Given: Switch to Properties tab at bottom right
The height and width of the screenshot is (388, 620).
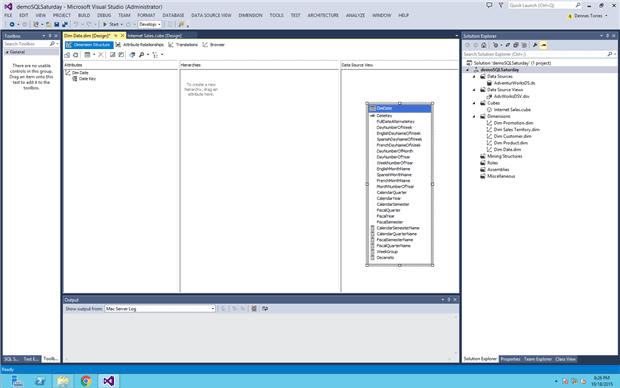Looking at the screenshot, I should click(510, 359).
